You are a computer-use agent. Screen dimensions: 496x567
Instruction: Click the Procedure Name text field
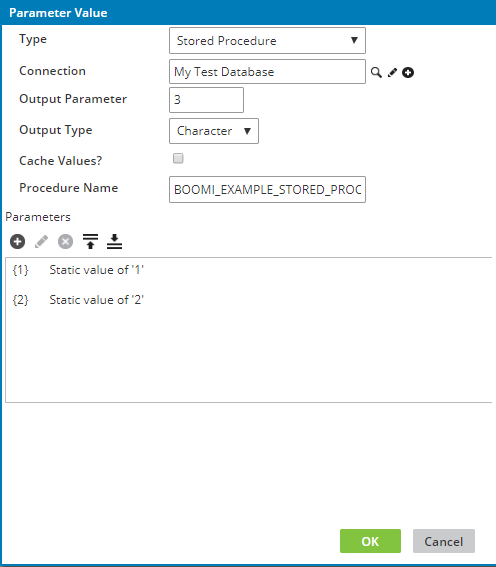[x=267, y=189]
